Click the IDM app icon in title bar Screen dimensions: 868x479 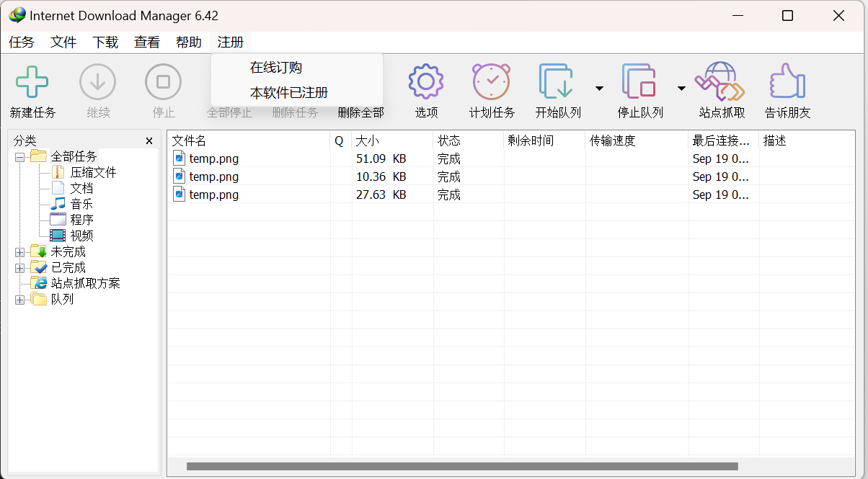(x=17, y=15)
